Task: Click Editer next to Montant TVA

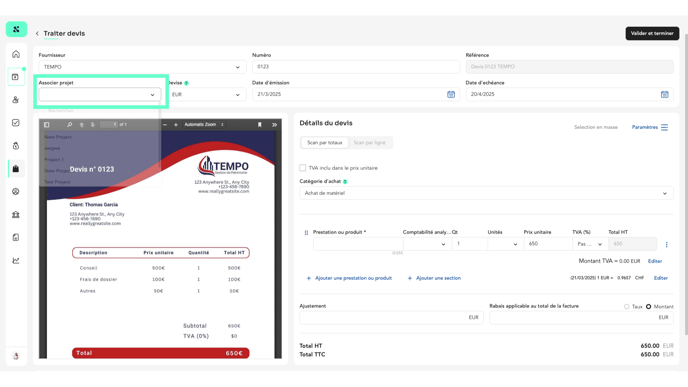Action: pos(655,261)
